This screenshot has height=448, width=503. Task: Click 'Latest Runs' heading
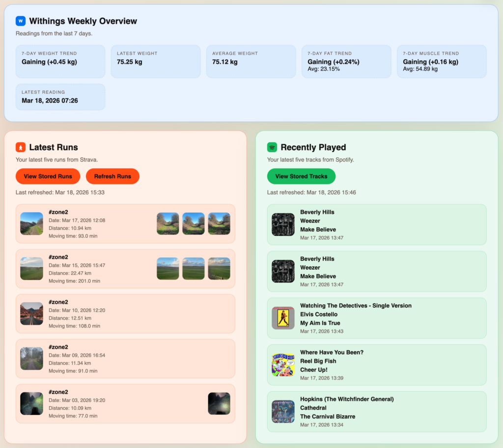(54, 147)
